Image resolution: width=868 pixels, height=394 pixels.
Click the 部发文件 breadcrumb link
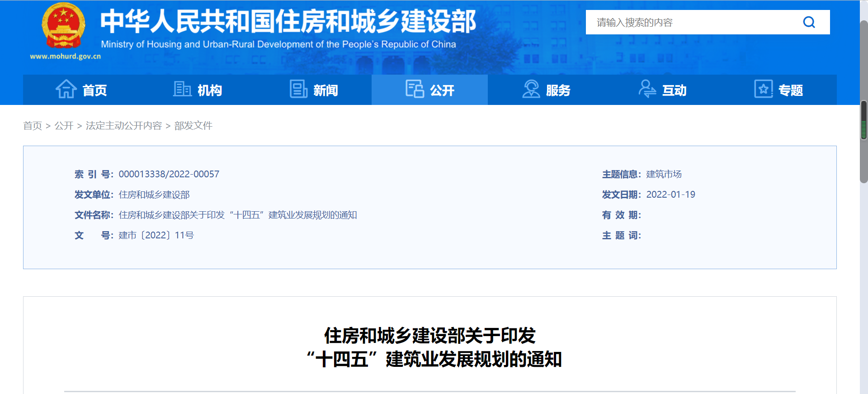click(x=193, y=126)
